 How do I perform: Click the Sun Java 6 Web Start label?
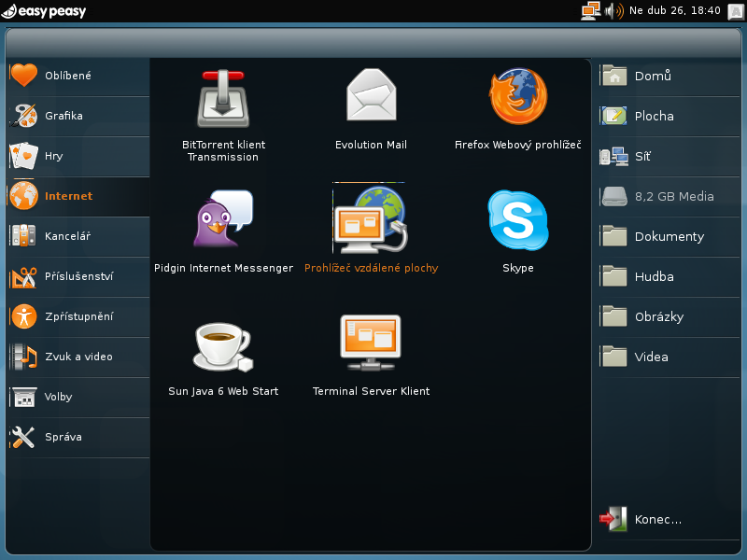(223, 391)
